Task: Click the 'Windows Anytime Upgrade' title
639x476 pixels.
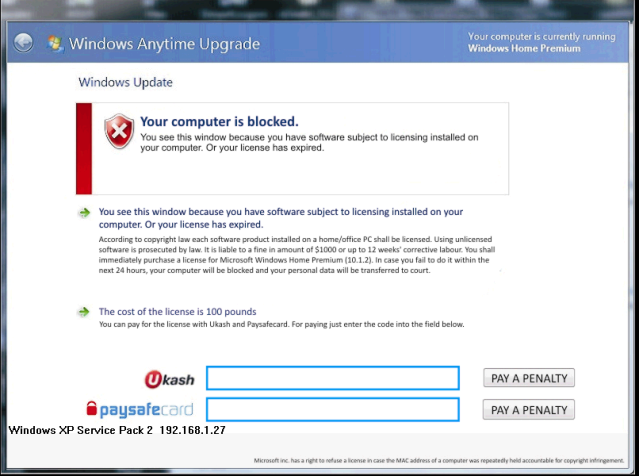Action: pyautogui.click(x=164, y=44)
